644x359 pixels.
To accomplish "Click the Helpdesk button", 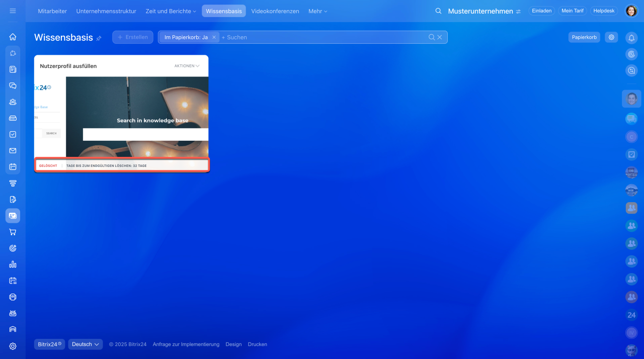I will 604,11.
